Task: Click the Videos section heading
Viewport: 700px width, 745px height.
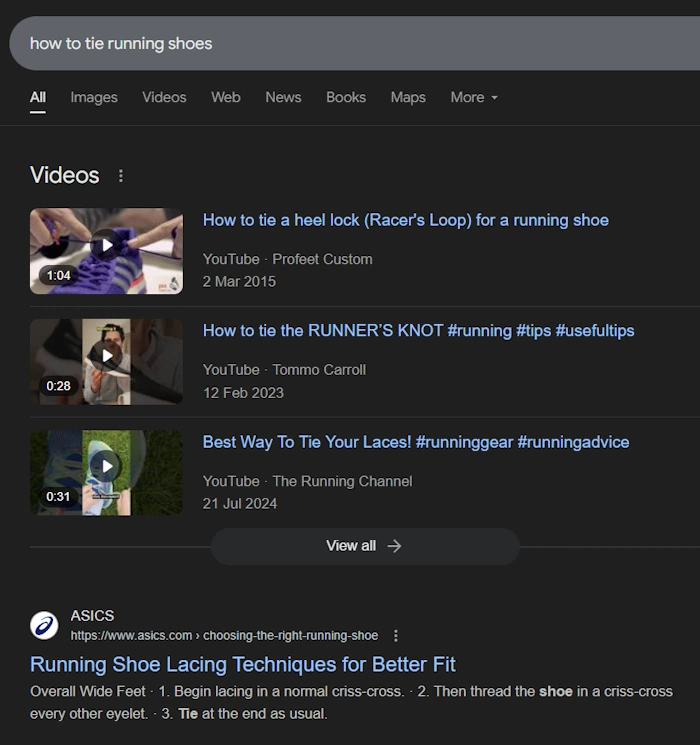Action: pyautogui.click(x=65, y=175)
